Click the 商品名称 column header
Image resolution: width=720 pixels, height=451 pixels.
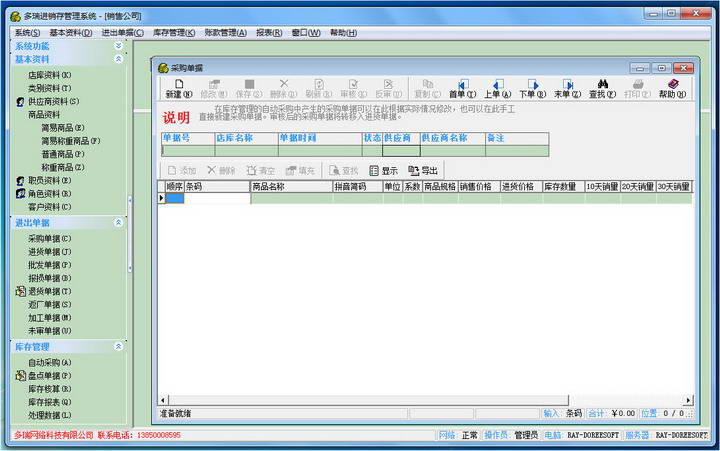pos(291,186)
